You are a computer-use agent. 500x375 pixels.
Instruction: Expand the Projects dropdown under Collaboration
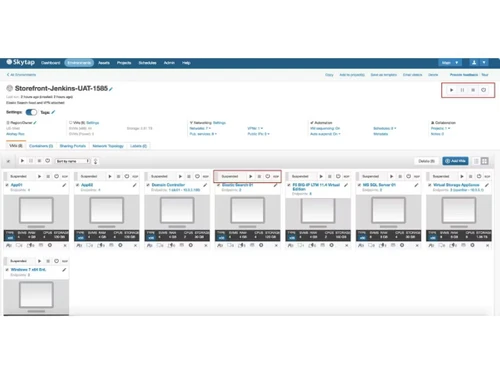point(441,128)
